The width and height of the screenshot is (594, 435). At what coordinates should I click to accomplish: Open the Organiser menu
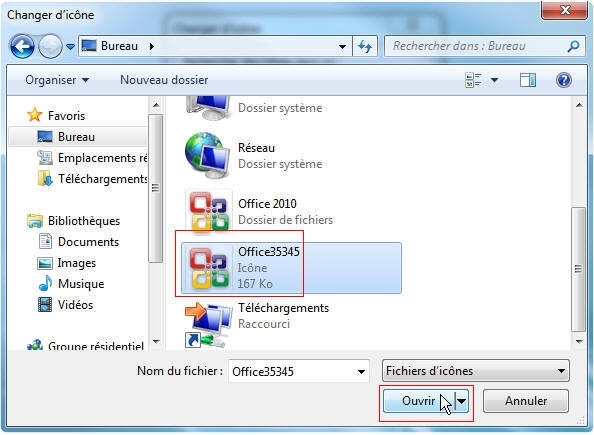click(57, 80)
